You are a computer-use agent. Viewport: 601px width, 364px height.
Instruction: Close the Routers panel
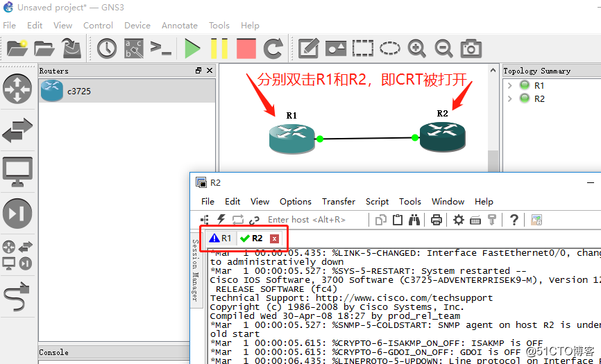tap(210, 71)
